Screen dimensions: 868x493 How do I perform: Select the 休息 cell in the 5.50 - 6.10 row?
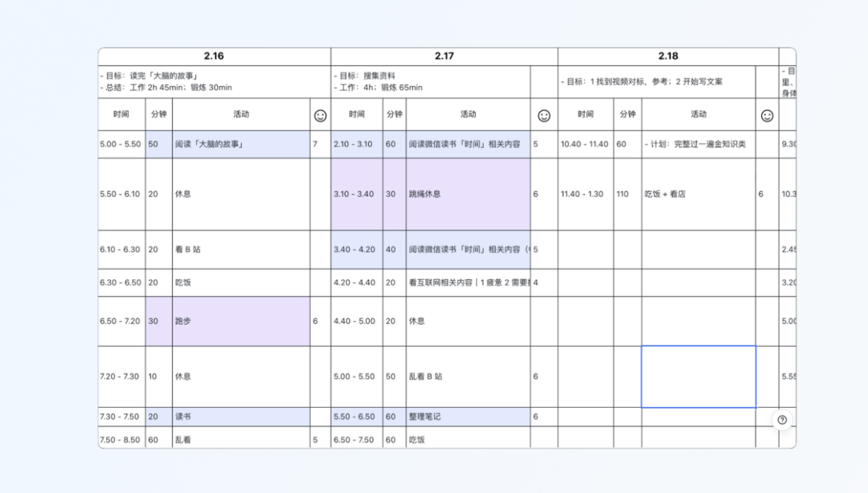tap(241, 194)
